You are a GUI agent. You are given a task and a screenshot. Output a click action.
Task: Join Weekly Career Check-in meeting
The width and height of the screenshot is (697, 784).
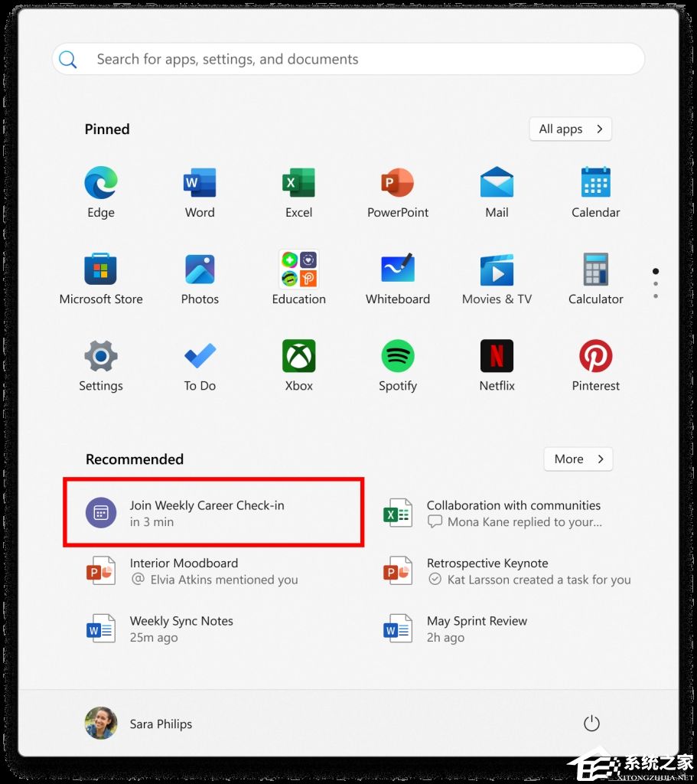pos(213,513)
